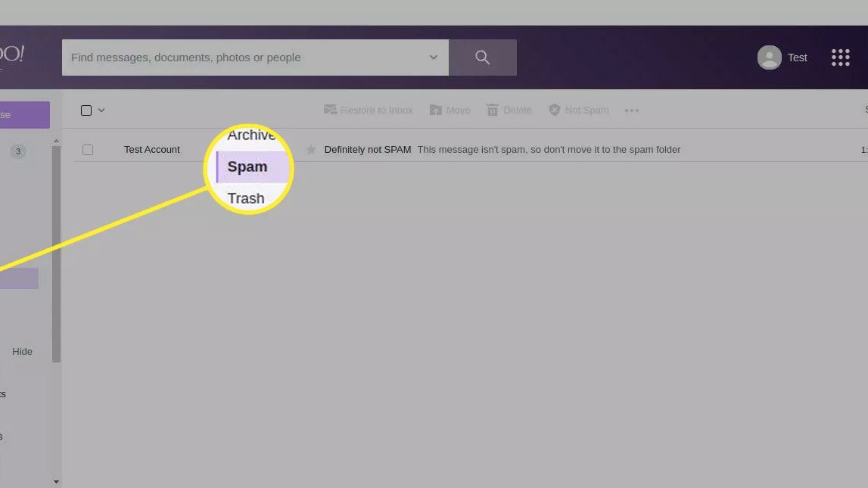The height and width of the screenshot is (488, 868).
Task: Click the message preview text snippet
Action: pyautogui.click(x=549, y=149)
